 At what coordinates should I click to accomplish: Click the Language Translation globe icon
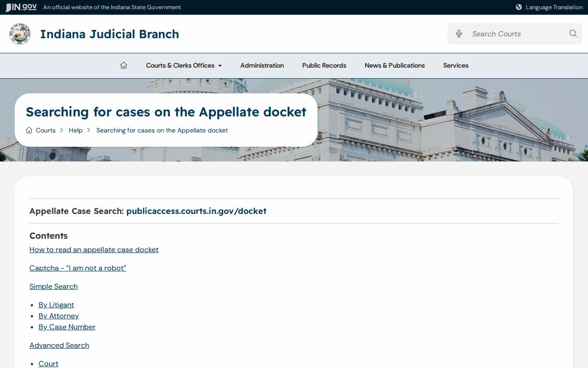[x=519, y=7]
